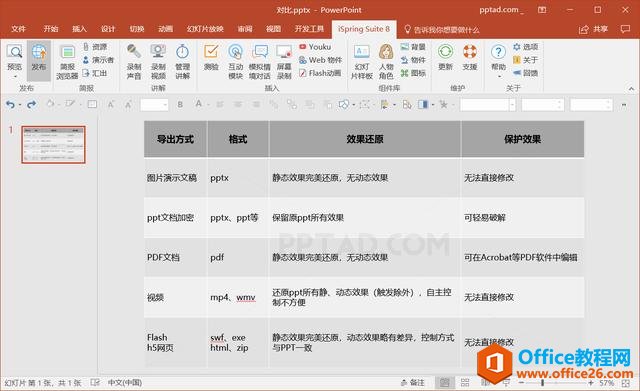The image size is (640, 391).
Task: Click the 更新 update icon
Action: [x=445, y=57]
